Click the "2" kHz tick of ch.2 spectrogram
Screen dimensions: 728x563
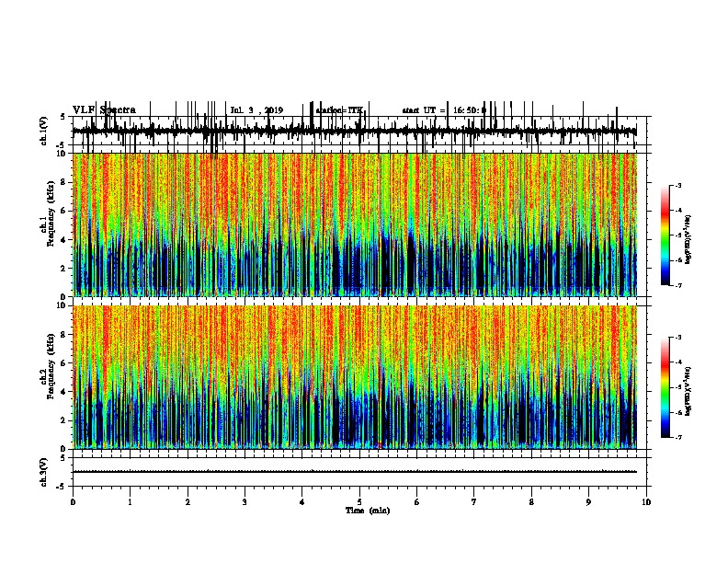[x=64, y=420]
